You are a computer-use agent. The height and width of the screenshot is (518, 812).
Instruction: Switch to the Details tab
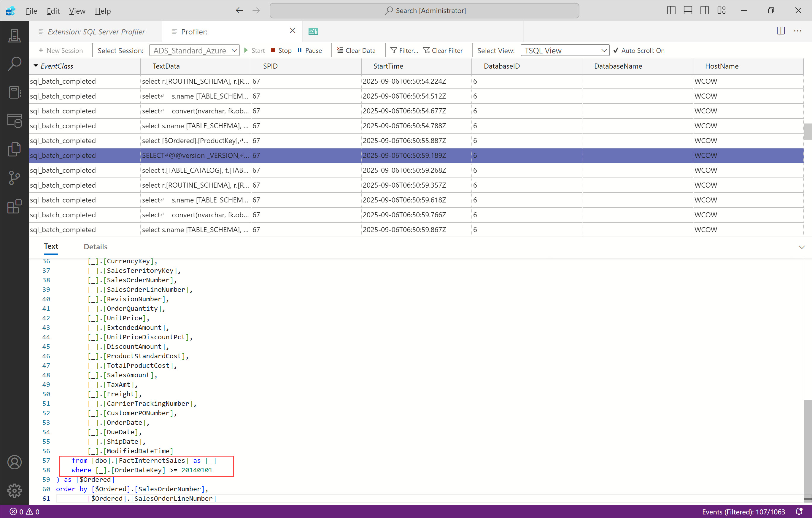coord(96,247)
